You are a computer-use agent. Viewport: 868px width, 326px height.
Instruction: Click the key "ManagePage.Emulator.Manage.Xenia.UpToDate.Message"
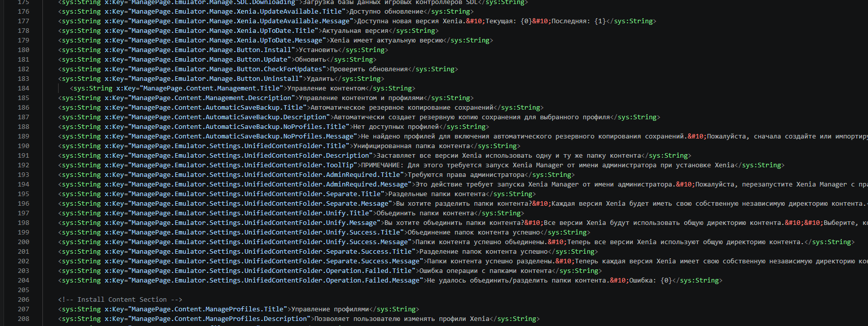227,40
